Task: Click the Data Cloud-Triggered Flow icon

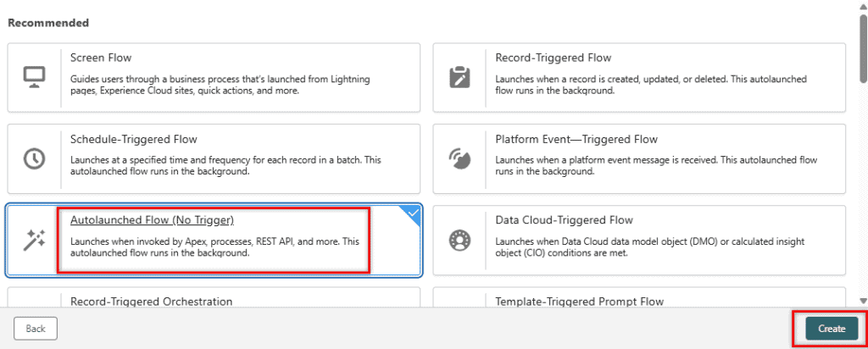Action: click(x=459, y=241)
